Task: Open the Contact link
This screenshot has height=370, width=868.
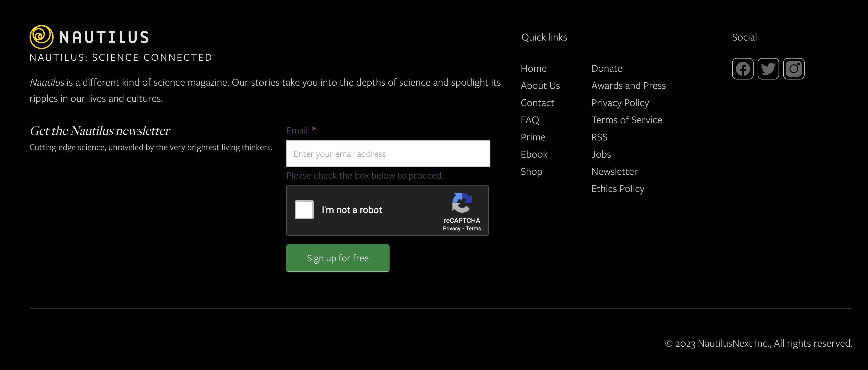Action: [x=537, y=103]
